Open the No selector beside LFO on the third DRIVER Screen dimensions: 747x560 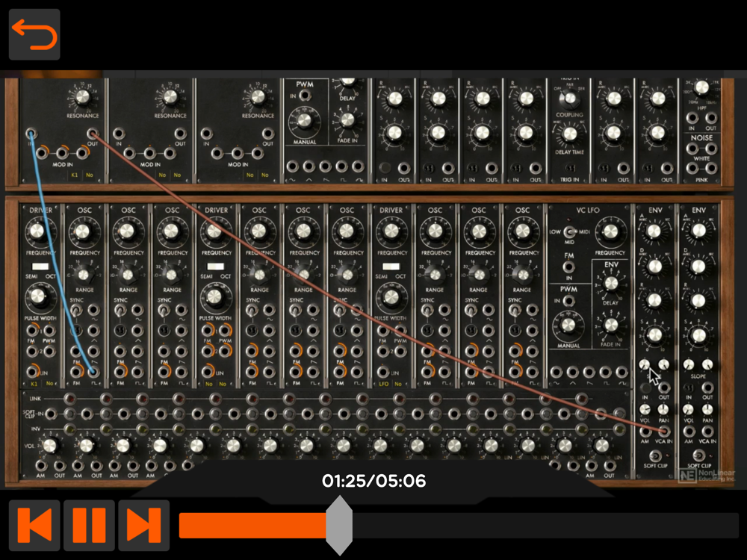click(x=398, y=384)
